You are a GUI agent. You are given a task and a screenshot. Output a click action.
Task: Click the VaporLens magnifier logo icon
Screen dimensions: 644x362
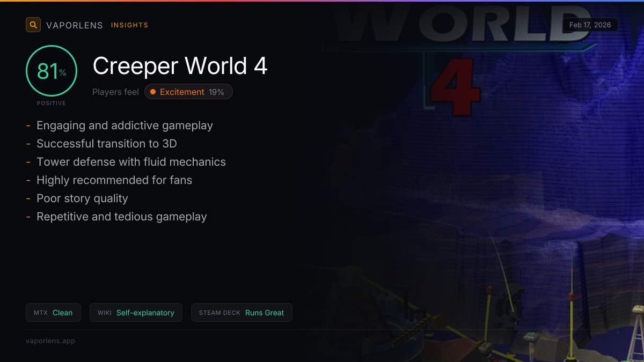click(33, 25)
